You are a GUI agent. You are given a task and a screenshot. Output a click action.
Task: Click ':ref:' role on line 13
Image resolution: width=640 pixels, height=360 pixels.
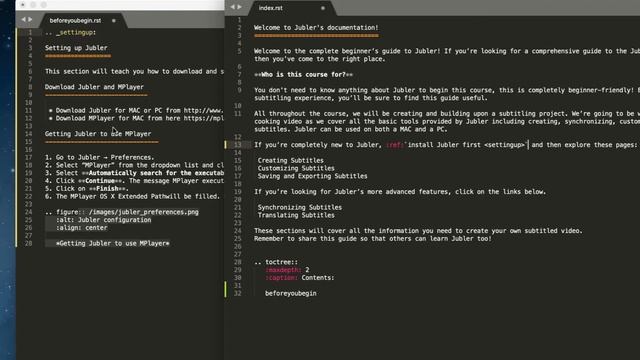coord(394,145)
